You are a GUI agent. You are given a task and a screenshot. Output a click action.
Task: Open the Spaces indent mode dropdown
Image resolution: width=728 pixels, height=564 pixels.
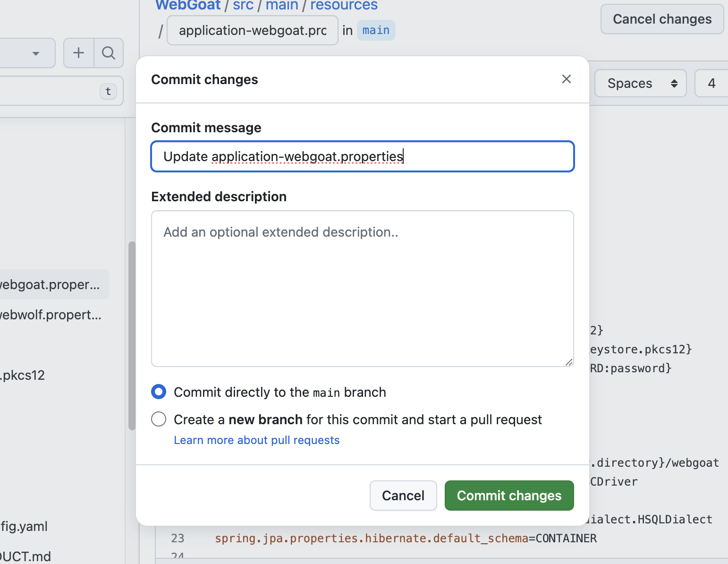coord(641,84)
